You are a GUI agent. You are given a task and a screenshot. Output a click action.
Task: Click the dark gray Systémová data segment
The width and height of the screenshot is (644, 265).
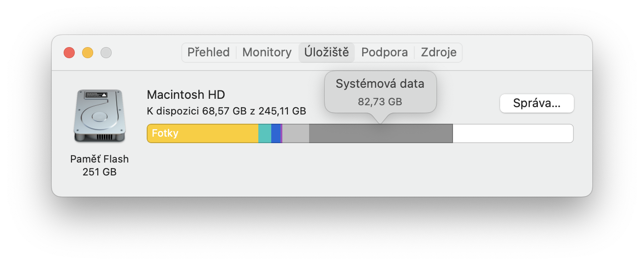click(x=381, y=133)
